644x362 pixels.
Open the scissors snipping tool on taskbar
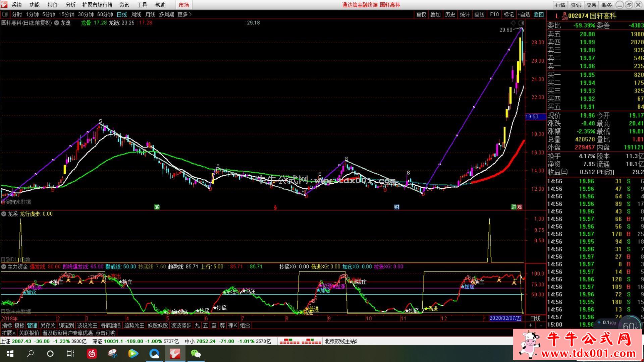pyautogui.click(x=113, y=354)
